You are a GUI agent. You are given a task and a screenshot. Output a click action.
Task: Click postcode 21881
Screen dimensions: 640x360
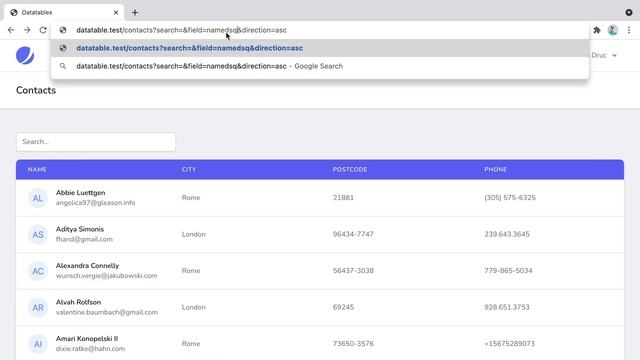[343, 198]
